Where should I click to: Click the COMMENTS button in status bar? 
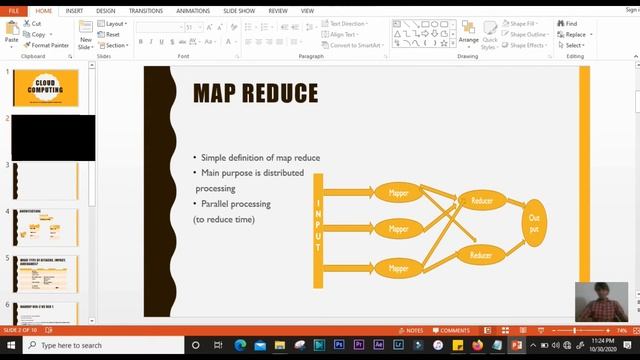(451, 331)
